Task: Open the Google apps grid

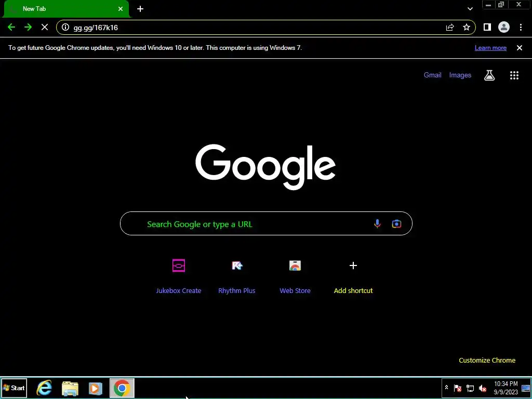Action: click(514, 75)
